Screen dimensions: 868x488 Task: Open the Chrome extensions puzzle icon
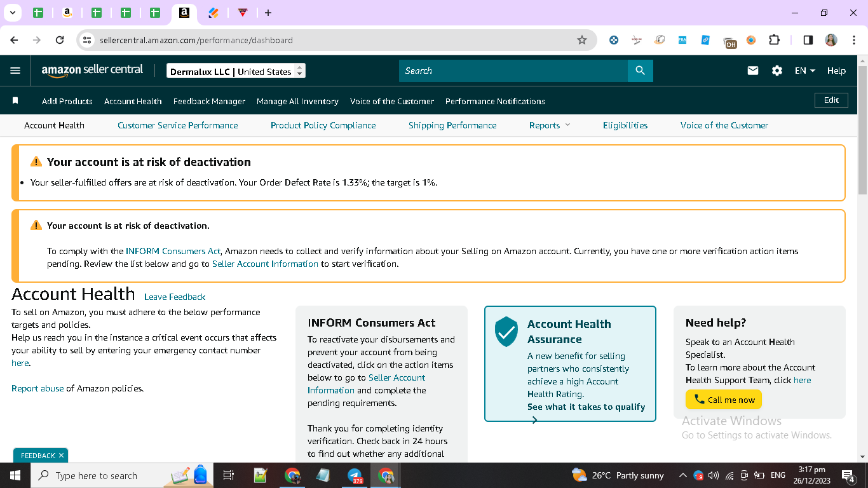click(774, 40)
